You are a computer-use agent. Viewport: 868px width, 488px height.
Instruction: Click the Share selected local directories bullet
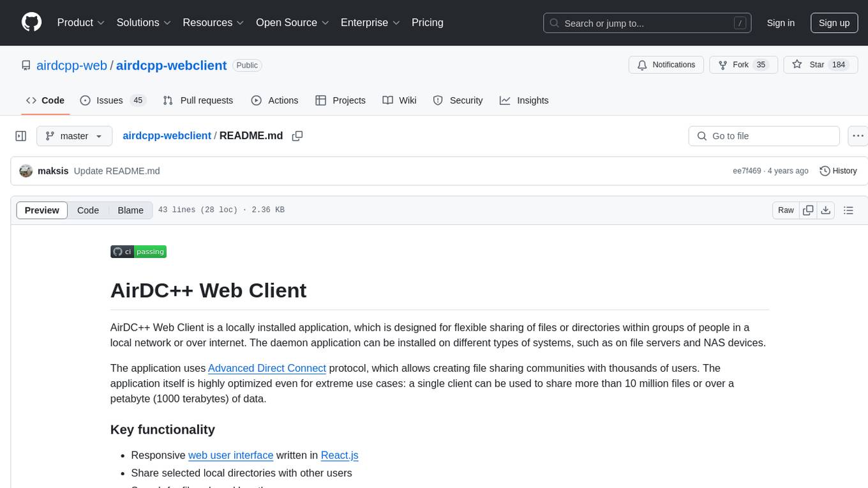[x=241, y=473]
